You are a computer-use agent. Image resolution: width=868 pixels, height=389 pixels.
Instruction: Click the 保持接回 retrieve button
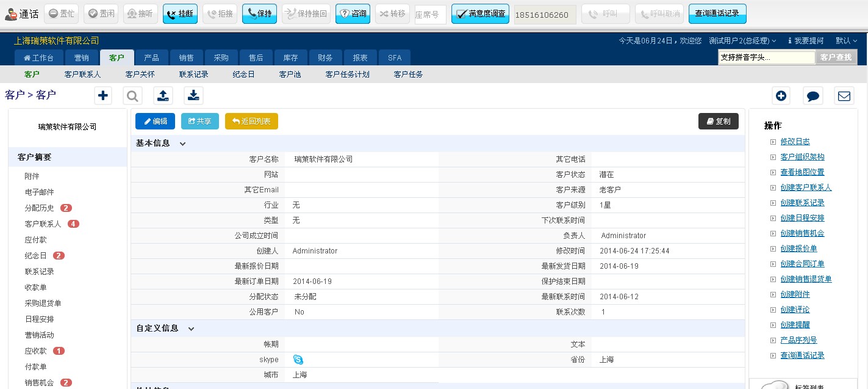pyautogui.click(x=306, y=14)
